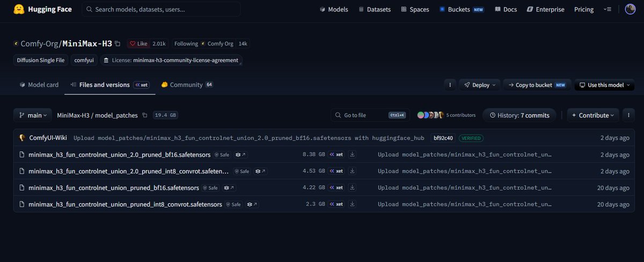The height and width of the screenshot is (262, 644).
Task: View the 5 contributors list
Action: (446, 115)
